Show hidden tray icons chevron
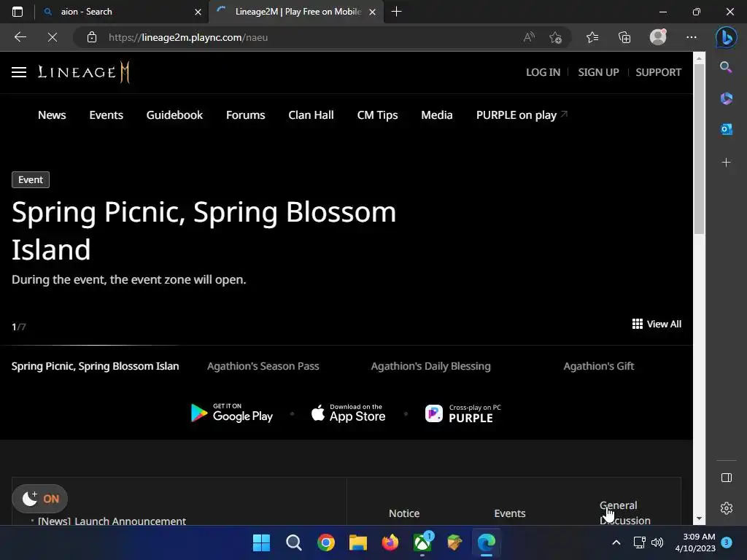Viewport: 747px width, 560px height. point(616,542)
